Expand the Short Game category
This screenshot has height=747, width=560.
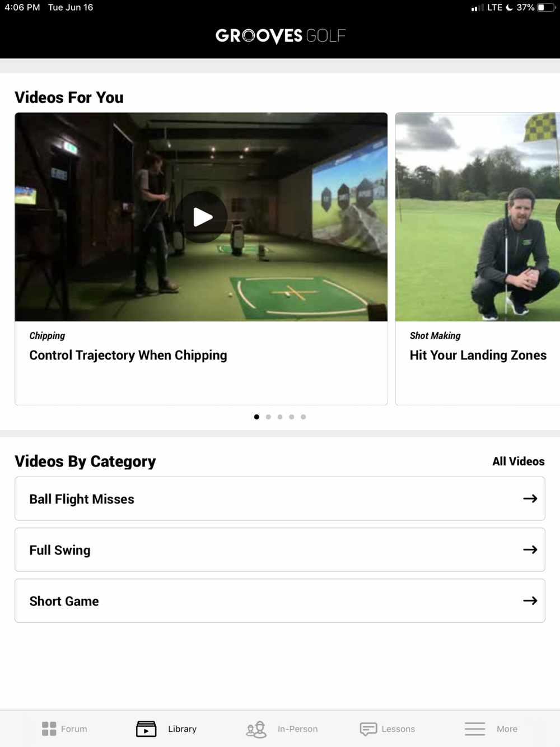(280, 600)
